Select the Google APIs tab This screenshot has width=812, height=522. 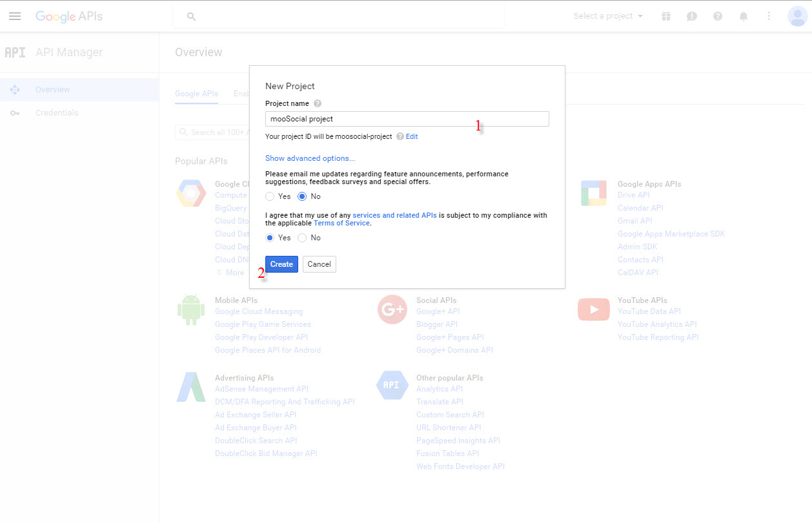point(196,94)
